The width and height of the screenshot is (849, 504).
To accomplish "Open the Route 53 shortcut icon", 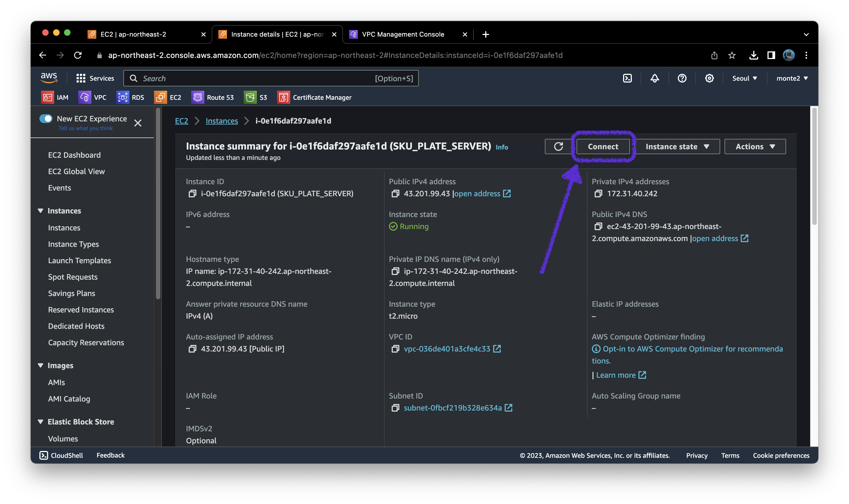I will [x=197, y=98].
